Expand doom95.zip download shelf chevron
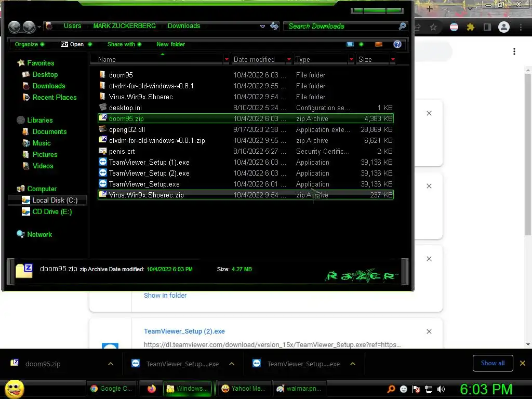The image size is (532, 399). [x=111, y=364]
